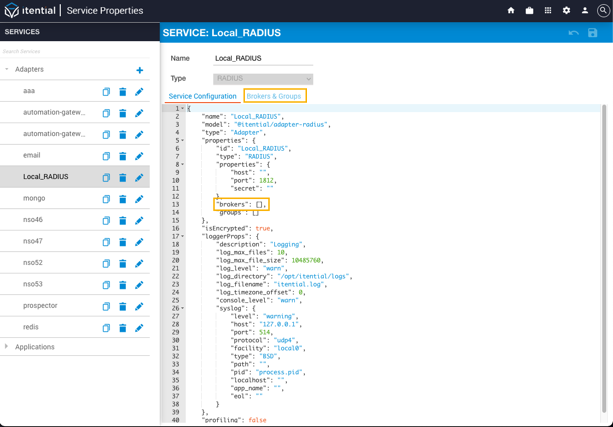The height and width of the screenshot is (427, 613).
Task: Save the service with the disk icon
Action: (593, 33)
